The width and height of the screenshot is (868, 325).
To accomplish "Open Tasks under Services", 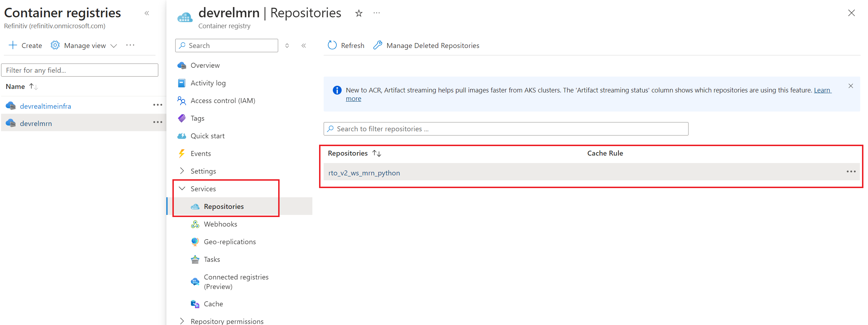I will [212, 259].
